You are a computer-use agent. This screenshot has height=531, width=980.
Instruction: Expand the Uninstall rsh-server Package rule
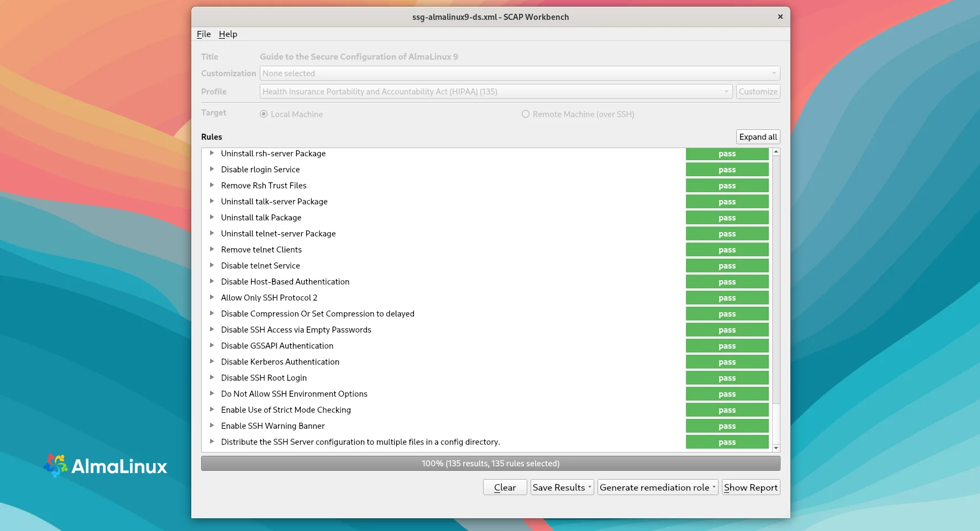(212, 153)
